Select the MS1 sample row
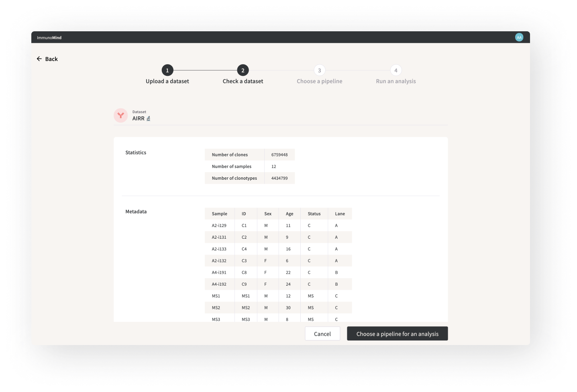 click(216, 296)
